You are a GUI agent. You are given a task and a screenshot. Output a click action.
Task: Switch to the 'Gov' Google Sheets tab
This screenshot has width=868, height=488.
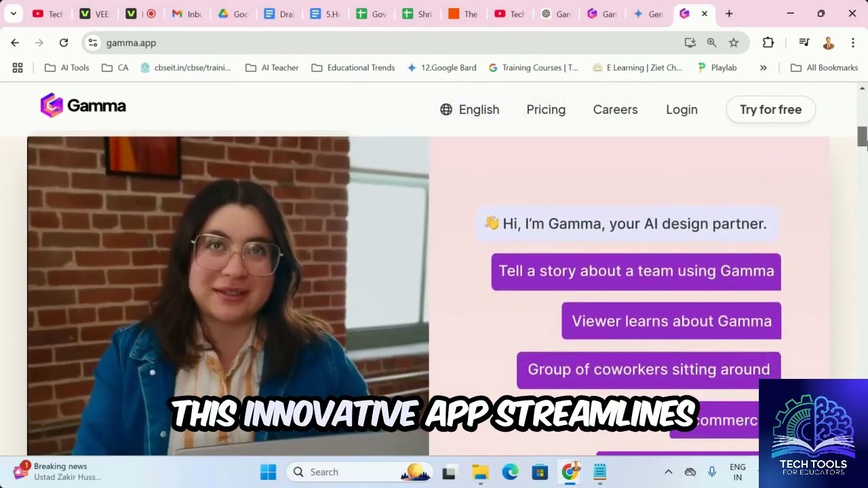coord(371,14)
